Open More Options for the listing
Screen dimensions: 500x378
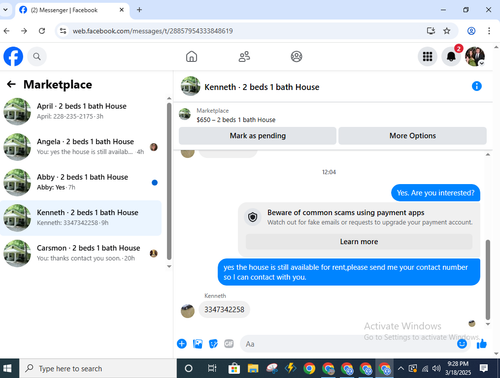pos(412,136)
